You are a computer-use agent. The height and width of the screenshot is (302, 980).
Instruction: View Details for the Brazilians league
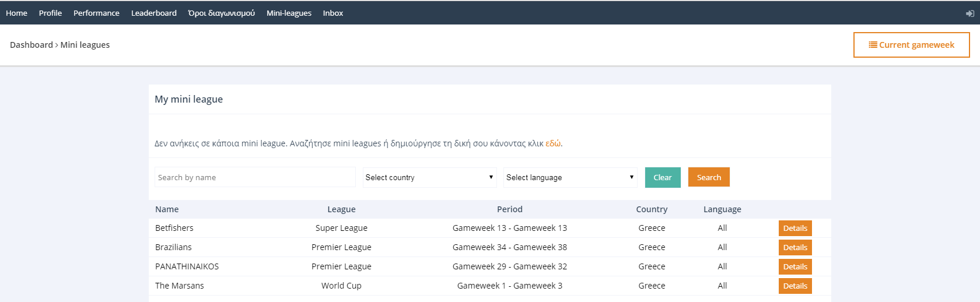pyautogui.click(x=794, y=247)
